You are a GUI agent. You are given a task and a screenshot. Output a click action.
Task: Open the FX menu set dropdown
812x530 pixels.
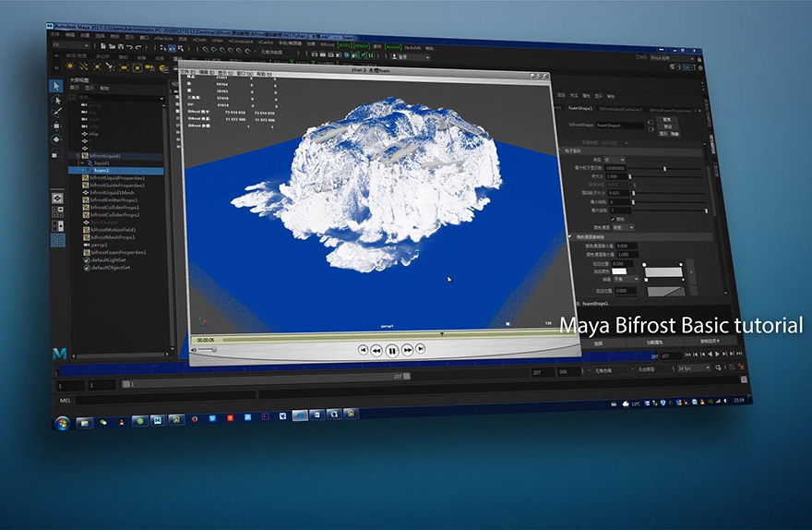click(71, 45)
